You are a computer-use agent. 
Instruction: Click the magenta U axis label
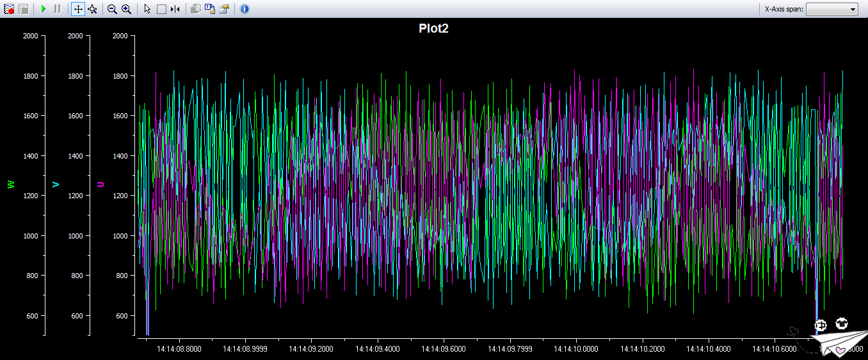click(100, 185)
